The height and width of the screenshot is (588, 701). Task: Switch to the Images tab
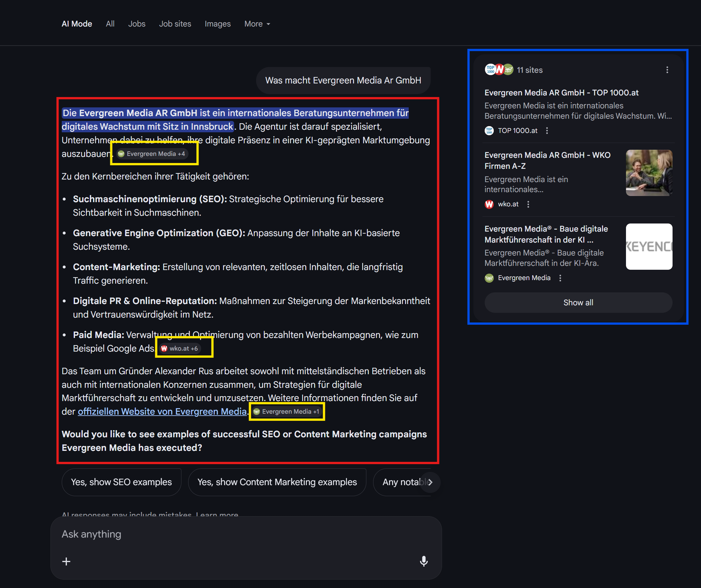coord(217,24)
